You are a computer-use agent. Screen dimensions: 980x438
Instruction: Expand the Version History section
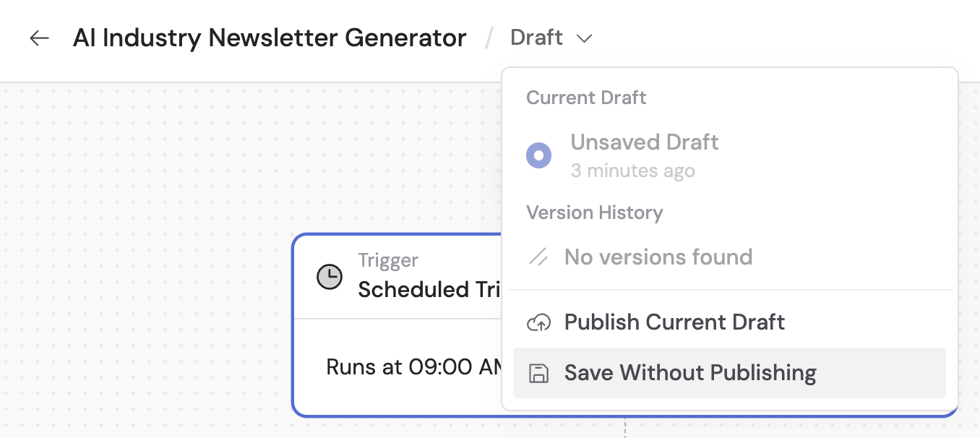tap(595, 212)
